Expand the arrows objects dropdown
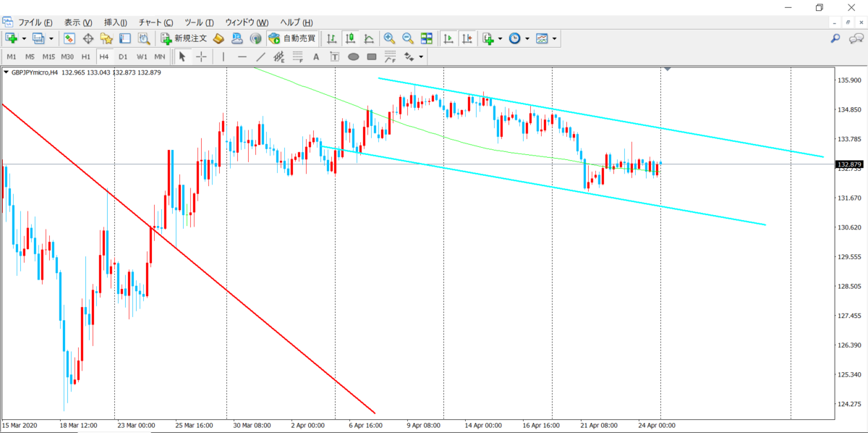Image resolution: width=868 pixels, height=433 pixels. pos(421,56)
